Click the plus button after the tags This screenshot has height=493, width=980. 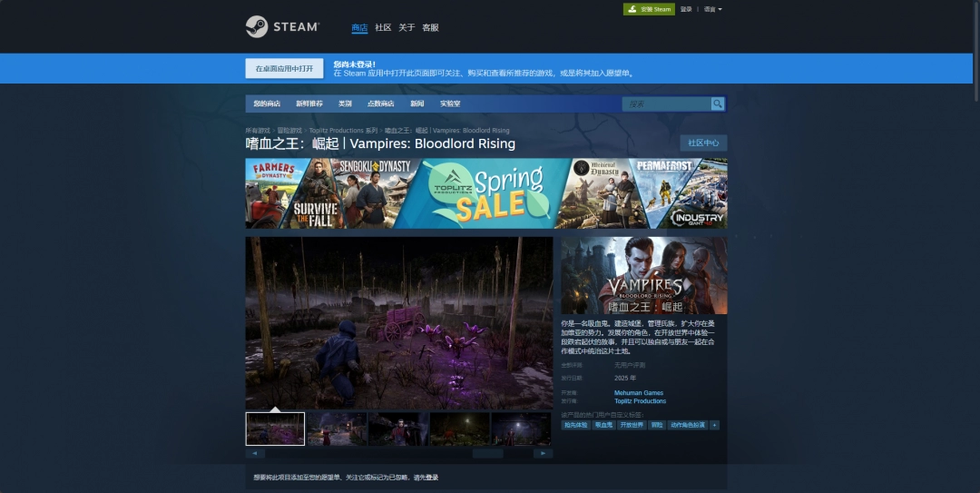(x=714, y=425)
